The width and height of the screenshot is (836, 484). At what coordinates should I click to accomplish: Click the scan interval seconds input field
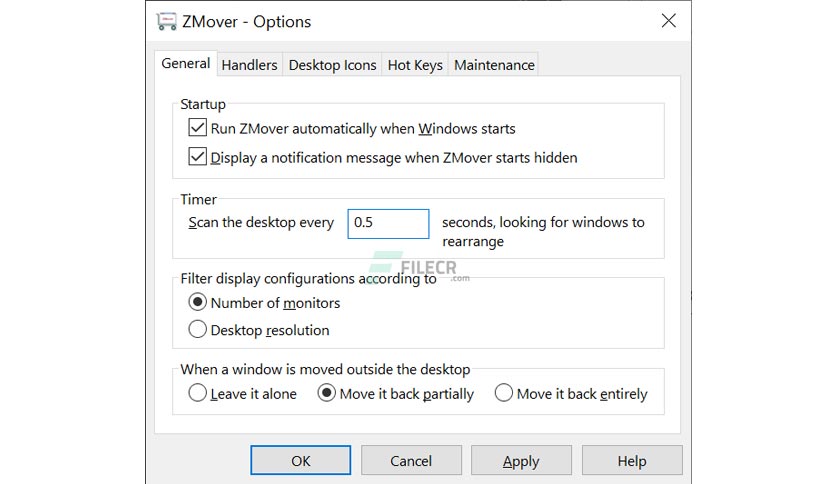coord(388,223)
